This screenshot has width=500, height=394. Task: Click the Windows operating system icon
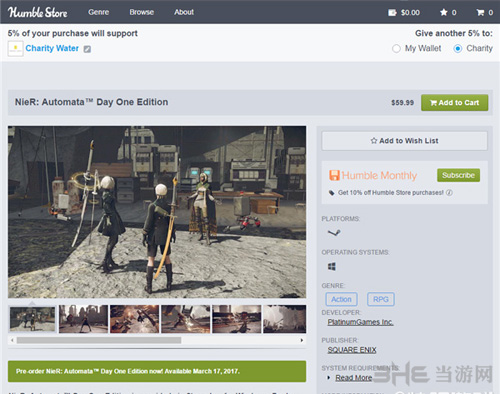pyautogui.click(x=332, y=266)
